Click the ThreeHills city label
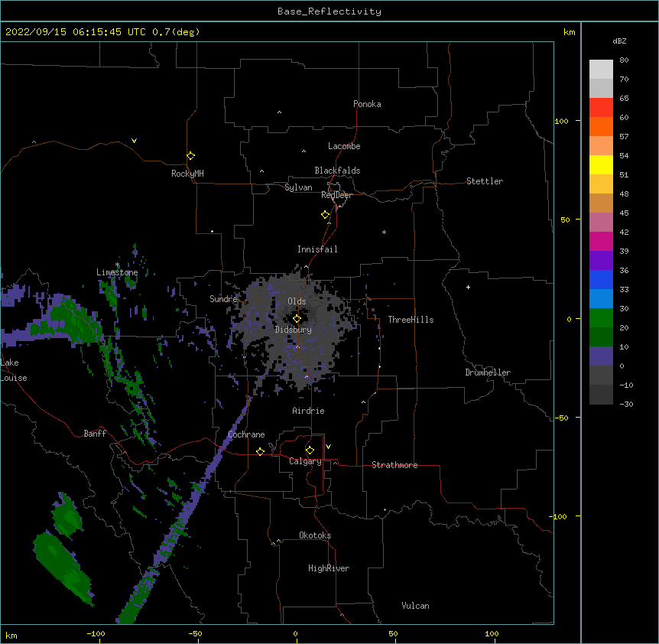The height and width of the screenshot is (644, 659). (x=411, y=320)
